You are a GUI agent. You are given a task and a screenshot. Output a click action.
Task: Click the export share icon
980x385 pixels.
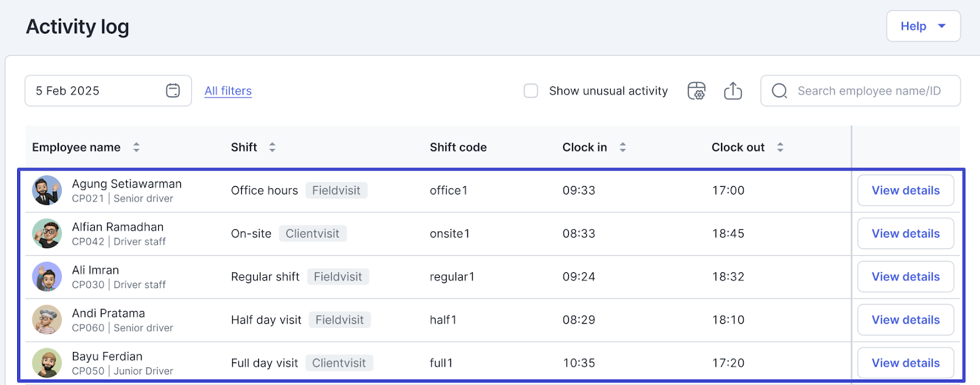point(733,91)
